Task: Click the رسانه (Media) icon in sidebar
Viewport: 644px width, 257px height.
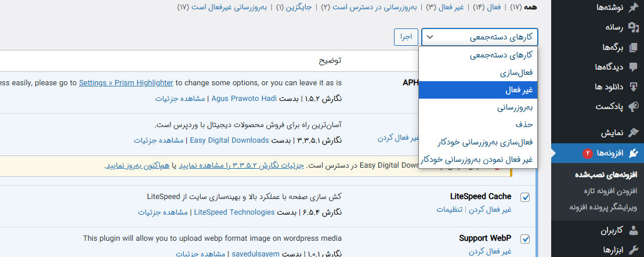Action: point(634,27)
